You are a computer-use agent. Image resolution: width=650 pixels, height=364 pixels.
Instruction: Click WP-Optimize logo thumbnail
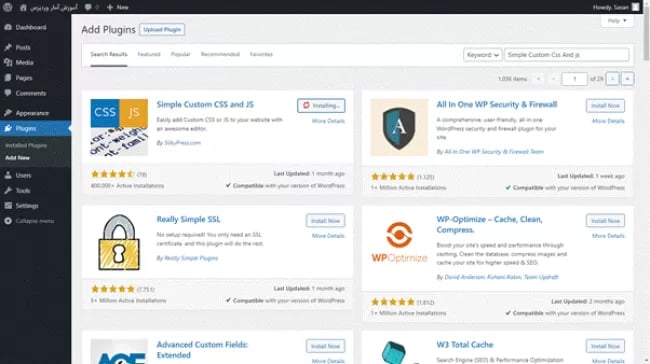click(x=399, y=242)
